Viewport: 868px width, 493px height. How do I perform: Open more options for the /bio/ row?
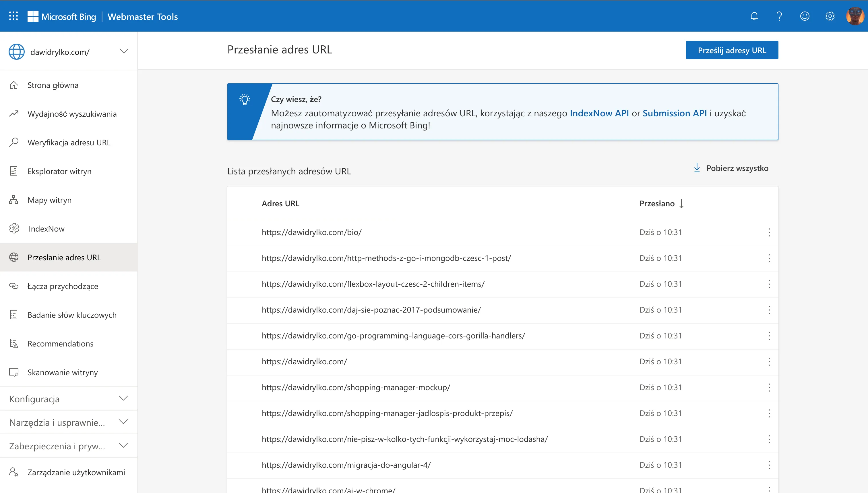coord(769,232)
